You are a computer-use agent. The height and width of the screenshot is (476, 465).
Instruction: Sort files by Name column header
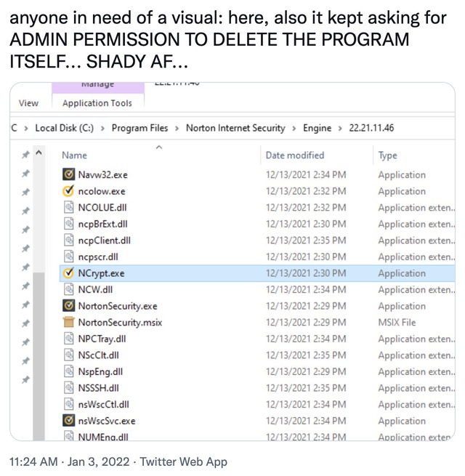pos(75,155)
